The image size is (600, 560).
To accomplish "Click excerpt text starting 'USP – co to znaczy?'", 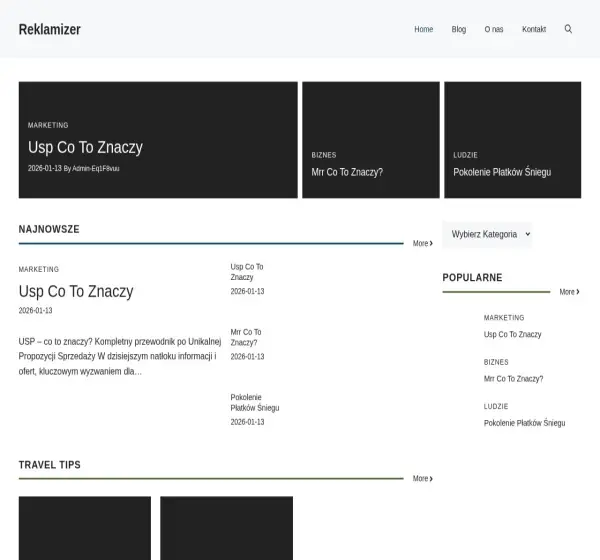I will (120, 356).
